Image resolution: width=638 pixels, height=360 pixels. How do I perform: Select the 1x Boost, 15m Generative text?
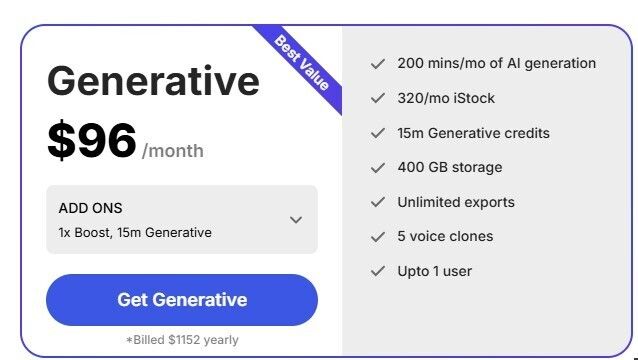[x=135, y=233]
